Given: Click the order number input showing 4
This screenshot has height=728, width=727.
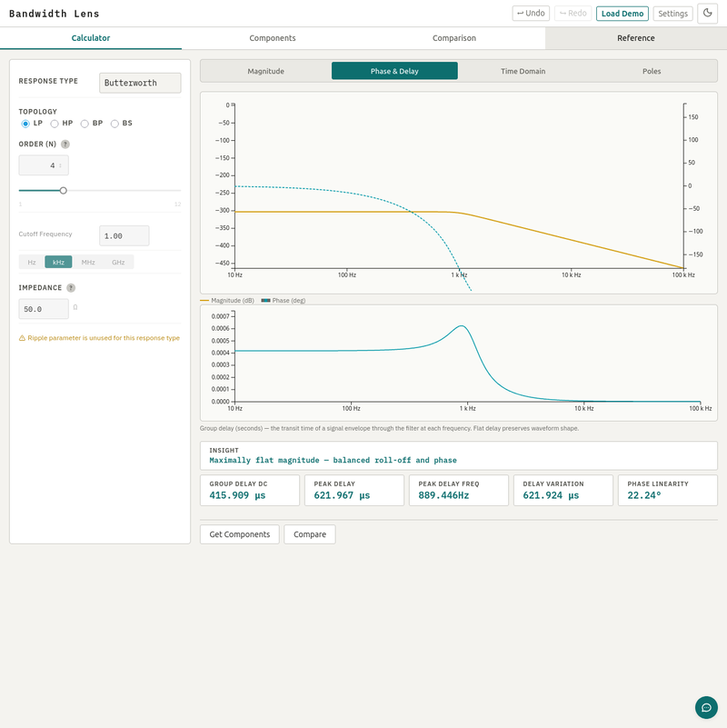Looking at the screenshot, I should [44, 165].
